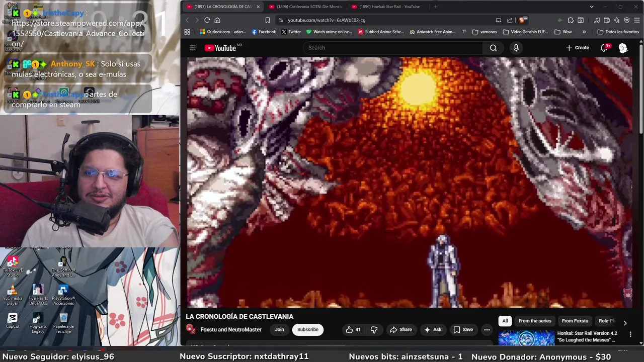This screenshot has height=362, width=644.
Task: Open the Video Genshin FUE bookmarks folder
Action: [x=525, y=32]
